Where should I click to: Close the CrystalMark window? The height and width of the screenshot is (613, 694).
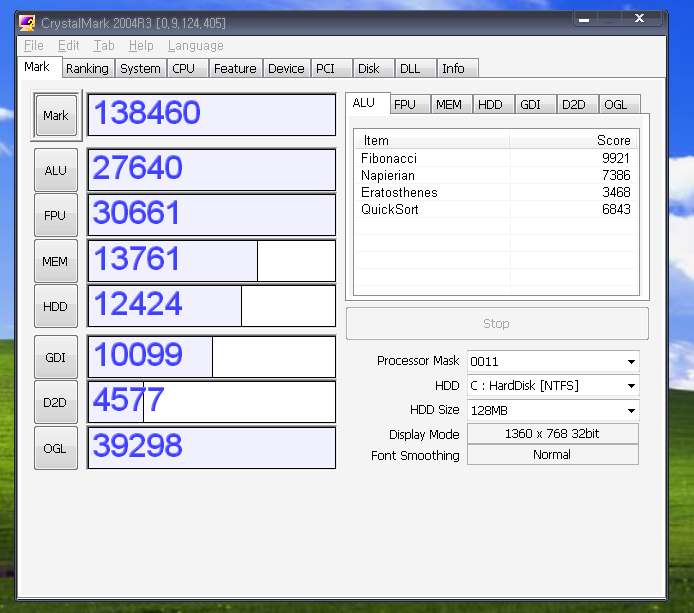[640, 19]
